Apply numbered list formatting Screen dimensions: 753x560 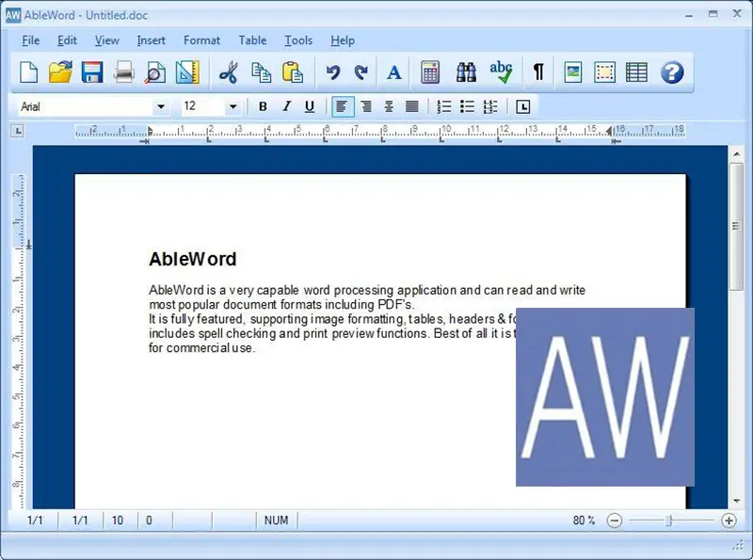[444, 106]
